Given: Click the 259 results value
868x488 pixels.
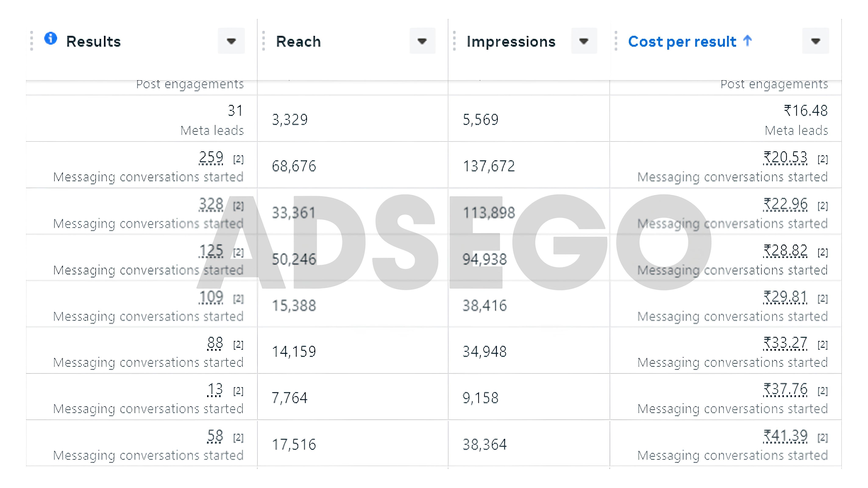Looking at the screenshot, I should tap(211, 157).
